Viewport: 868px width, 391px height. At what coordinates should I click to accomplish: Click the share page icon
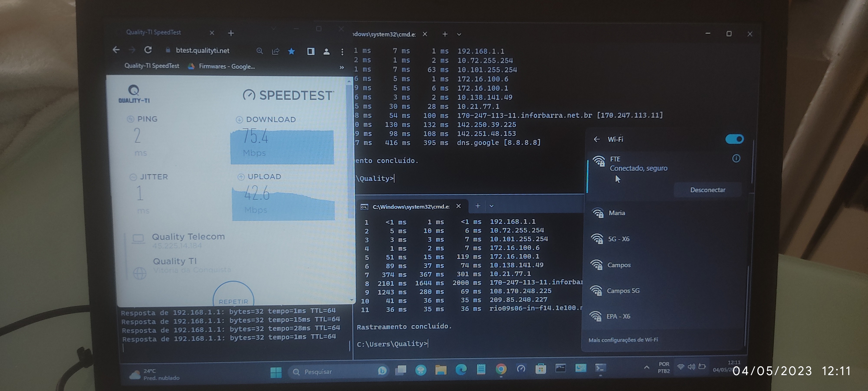276,51
